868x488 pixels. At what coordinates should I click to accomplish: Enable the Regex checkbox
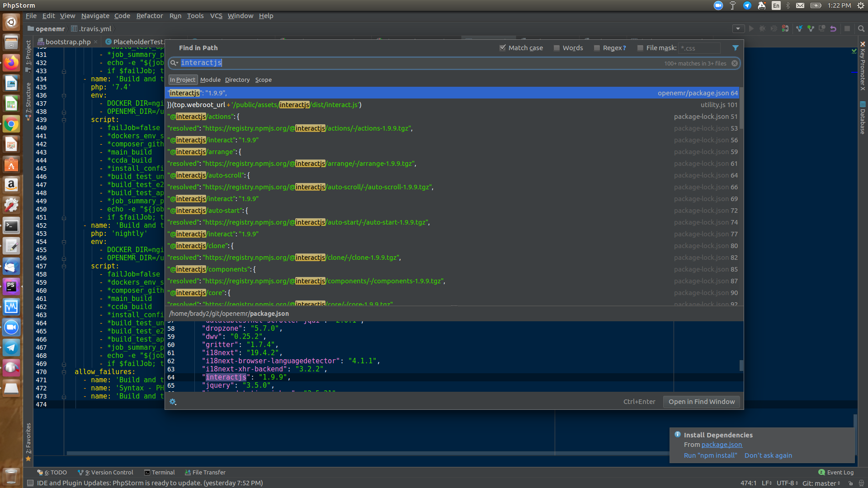(x=597, y=48)
